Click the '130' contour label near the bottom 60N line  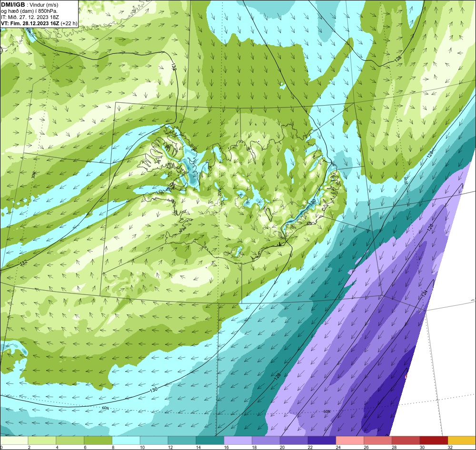[154, 390]
